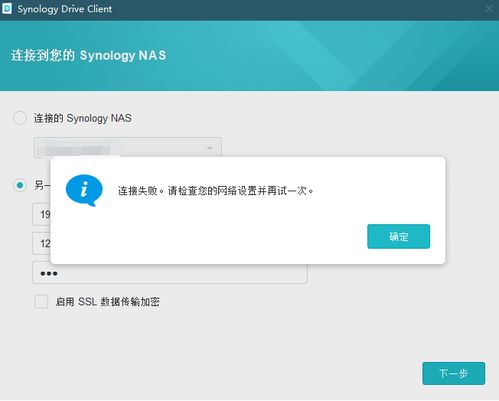Select the 连接的 Synology NAS radio button
Viewport: 499px width, 401px height.
point(20,118)
